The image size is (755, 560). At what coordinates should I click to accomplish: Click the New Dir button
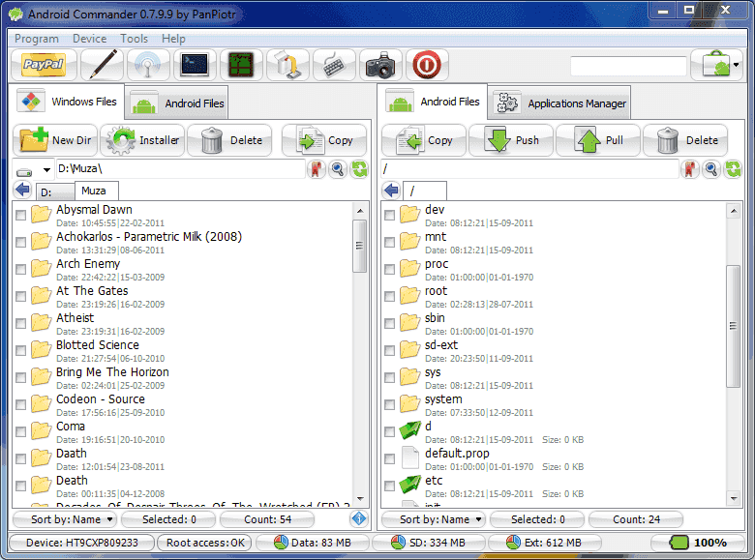[55, 140]
